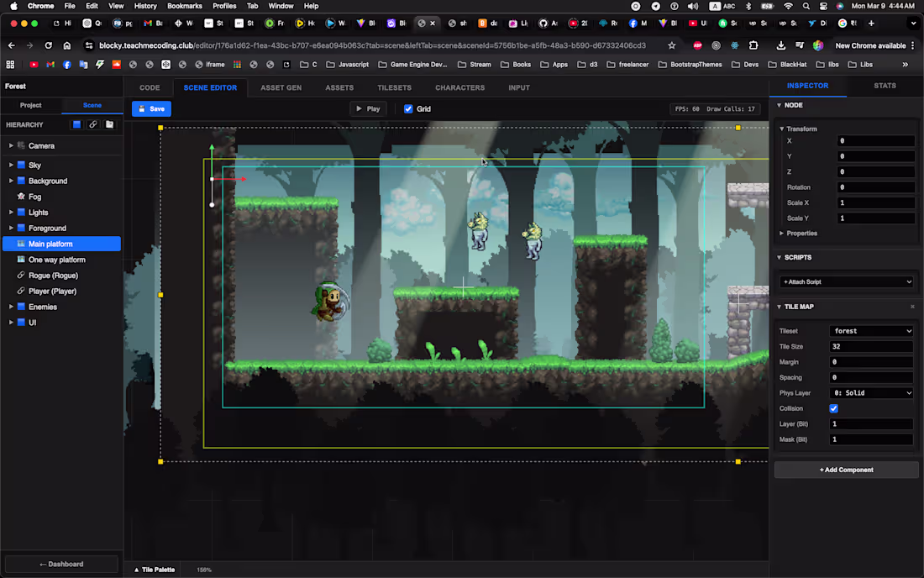Toggle the Grid checkbox
This screenshot has width=924, height=578.
pos(408,108)
